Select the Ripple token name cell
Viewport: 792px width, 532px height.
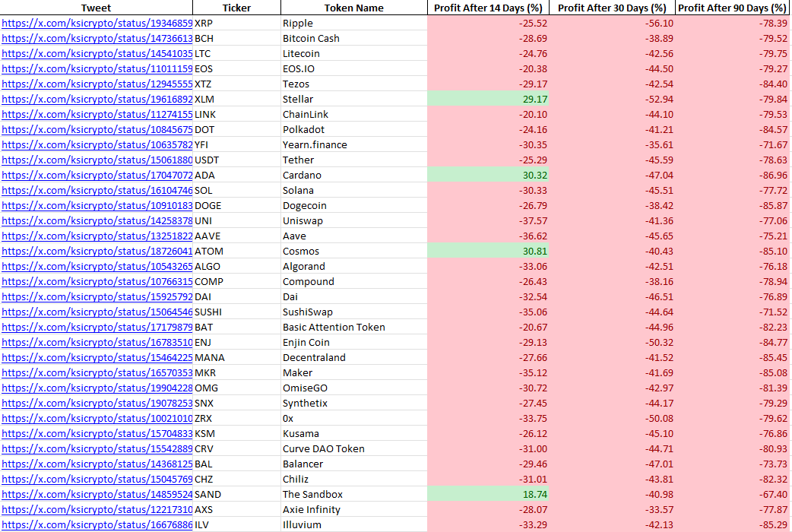click(353, 24)
